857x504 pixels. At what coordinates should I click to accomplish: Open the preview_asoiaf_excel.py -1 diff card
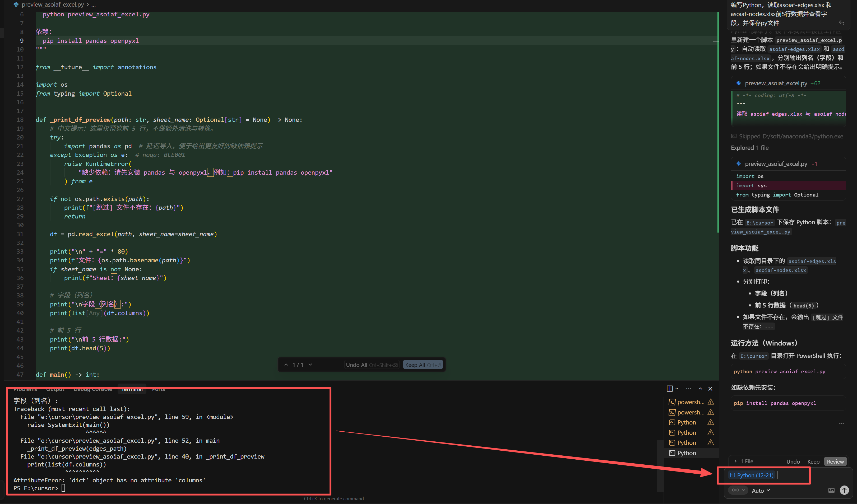(788, 164)
